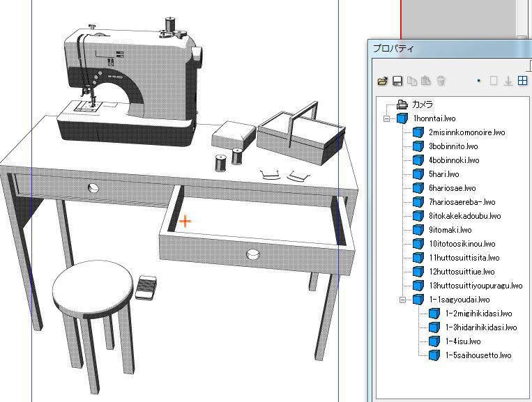Click the cube icon beside 7hariosaereba-.lwo
This screenshot has width=532, height=402.
pos(418,201)
